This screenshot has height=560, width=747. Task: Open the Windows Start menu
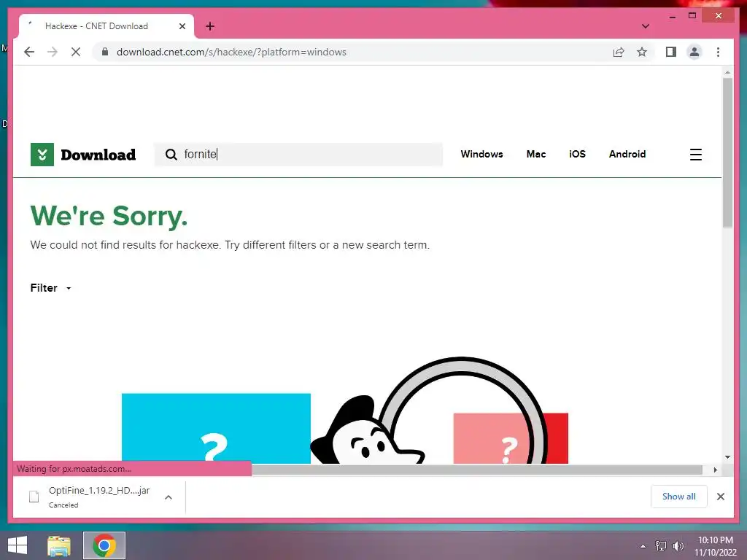click(x=18, y=545)
